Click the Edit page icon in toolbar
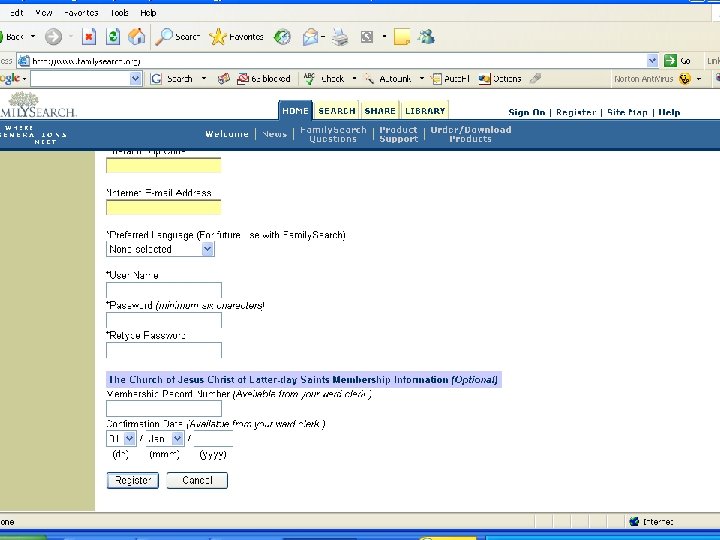720x540 pixels. pyautogui.click(x=367, y=37)
